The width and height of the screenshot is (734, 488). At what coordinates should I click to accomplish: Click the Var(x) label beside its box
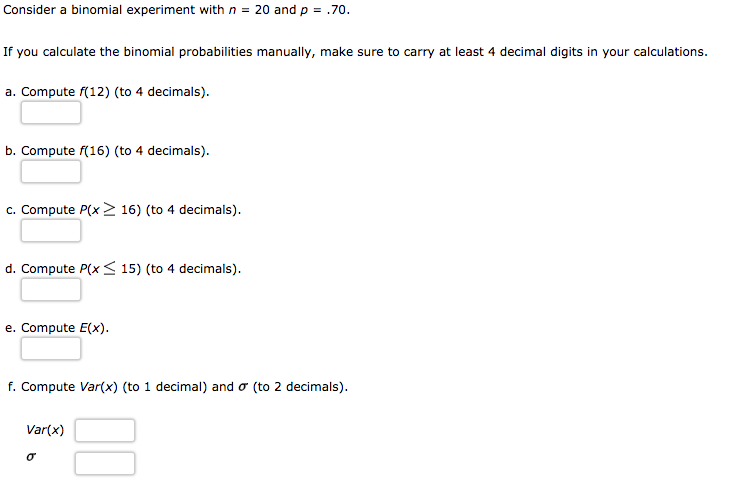(x=45, y=430)
